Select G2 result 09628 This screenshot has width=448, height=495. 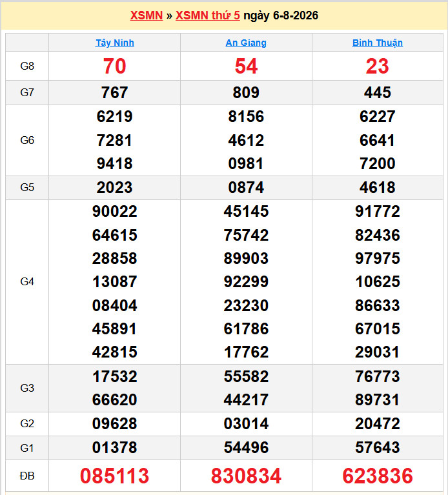pyautogui.click(x=115, y=423)
